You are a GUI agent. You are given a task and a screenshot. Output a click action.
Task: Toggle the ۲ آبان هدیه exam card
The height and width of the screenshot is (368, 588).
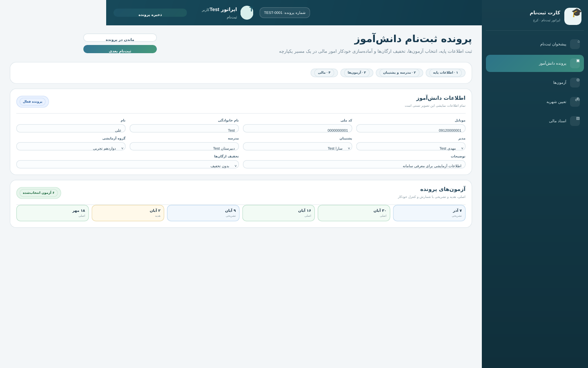[x=128, y=213]
